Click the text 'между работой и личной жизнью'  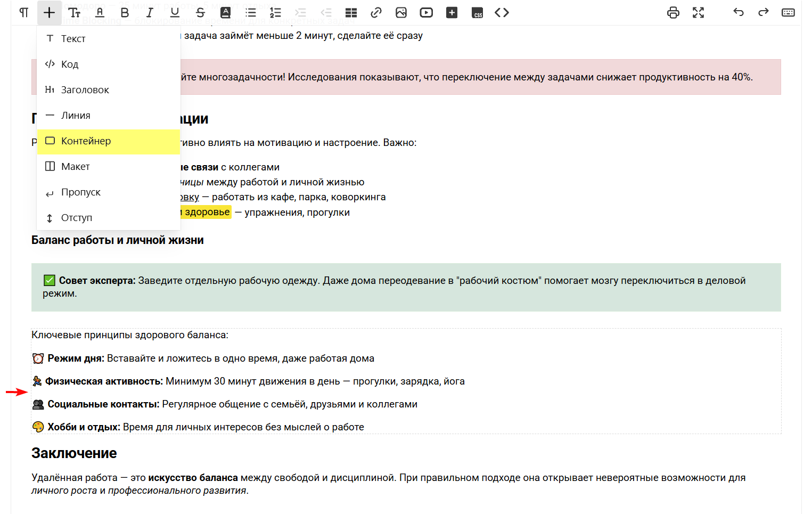tap(285, 182)
